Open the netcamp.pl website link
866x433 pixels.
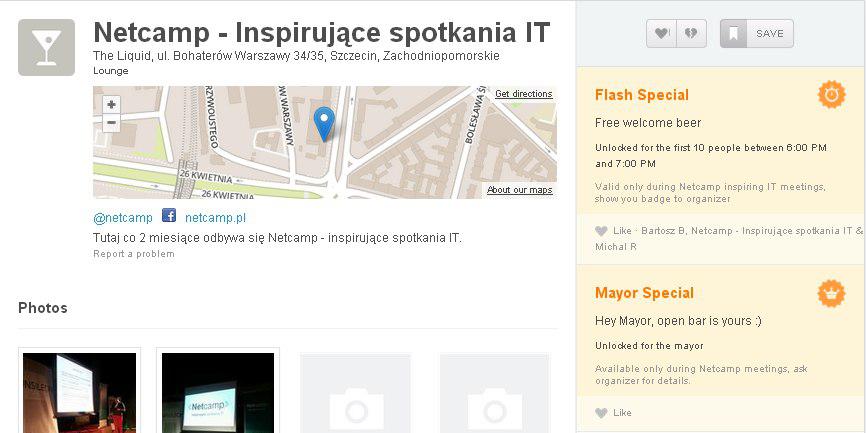coord(215,217)
